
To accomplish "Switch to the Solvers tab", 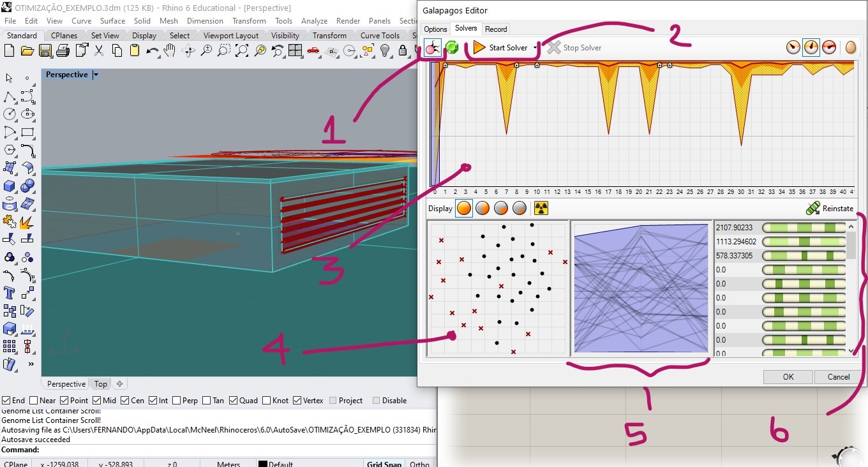I will [466, 29].
